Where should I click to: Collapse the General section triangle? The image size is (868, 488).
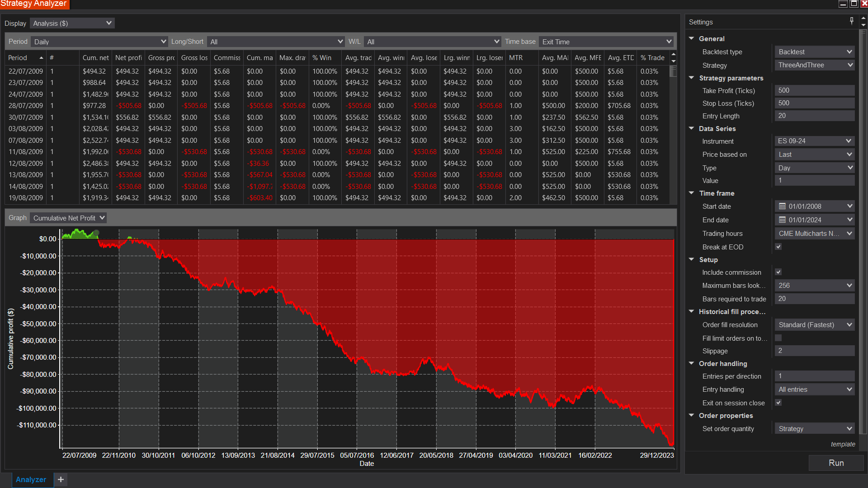click(691, 39)
